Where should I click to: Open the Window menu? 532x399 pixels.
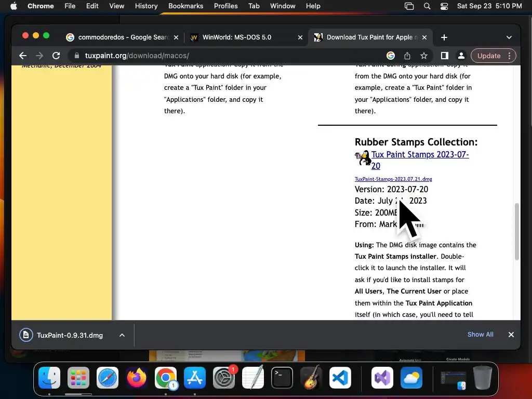pos(283,6)
